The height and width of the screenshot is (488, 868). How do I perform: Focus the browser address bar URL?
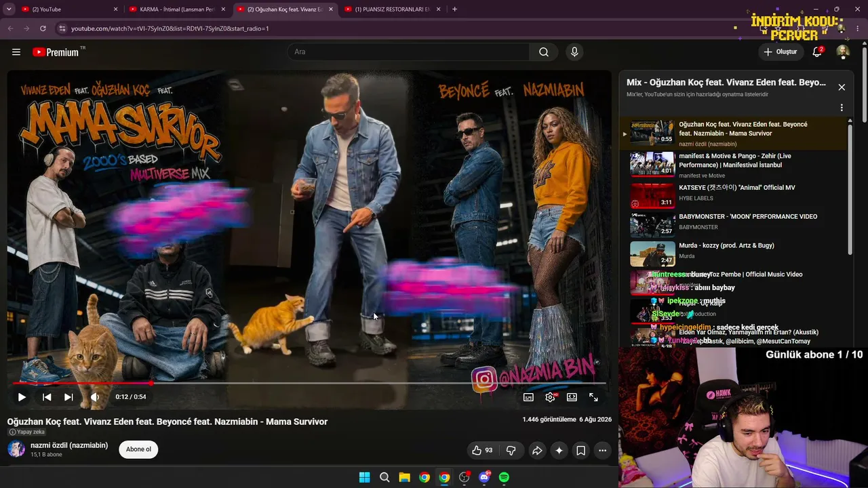point(170,28)
